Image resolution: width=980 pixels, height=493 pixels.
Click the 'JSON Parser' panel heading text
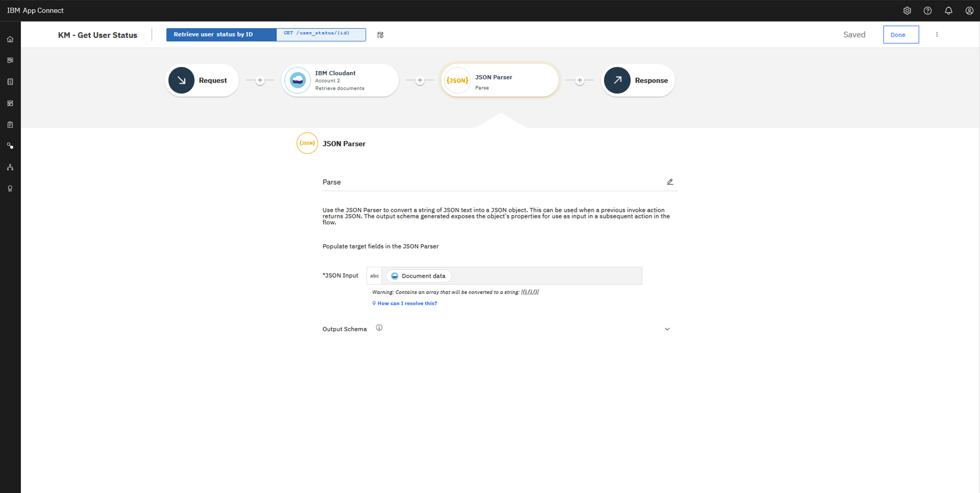click(344, 144)
